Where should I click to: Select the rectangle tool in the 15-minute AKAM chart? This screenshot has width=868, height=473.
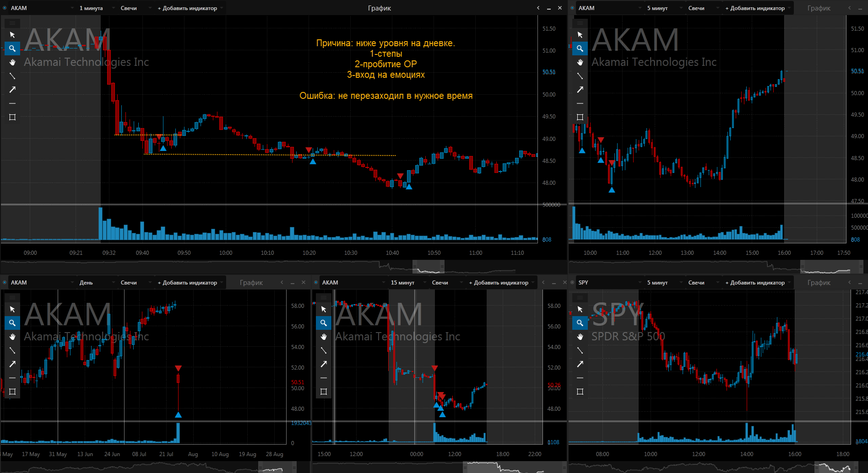pos(324,392)
